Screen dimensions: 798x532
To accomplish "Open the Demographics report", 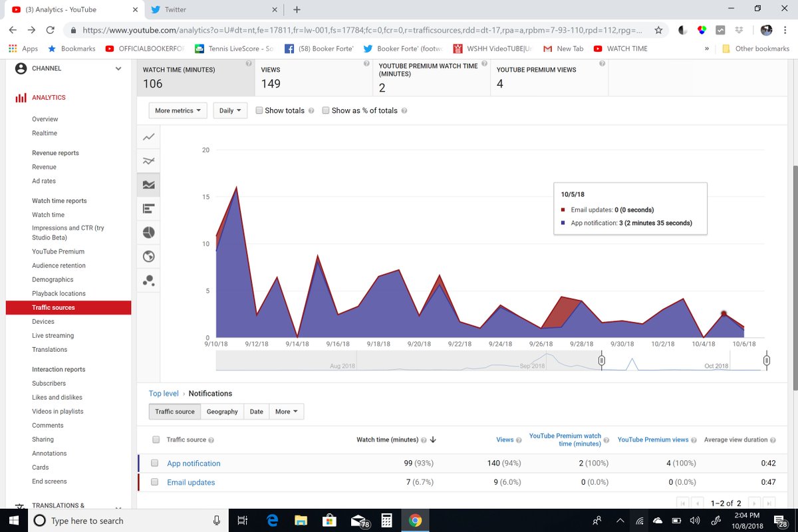I will coord(53,279).
